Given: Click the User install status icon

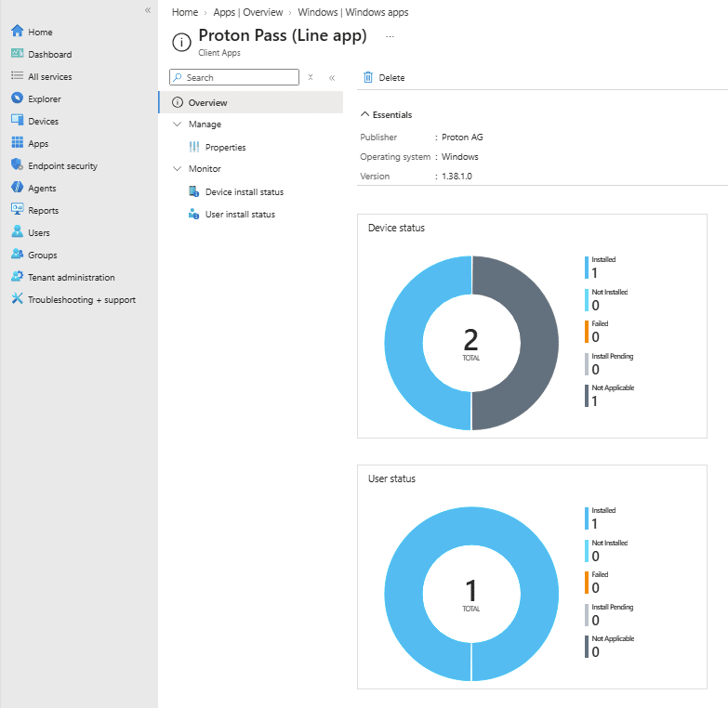Looking at the screenshot, I should click(x=194, y=214).
